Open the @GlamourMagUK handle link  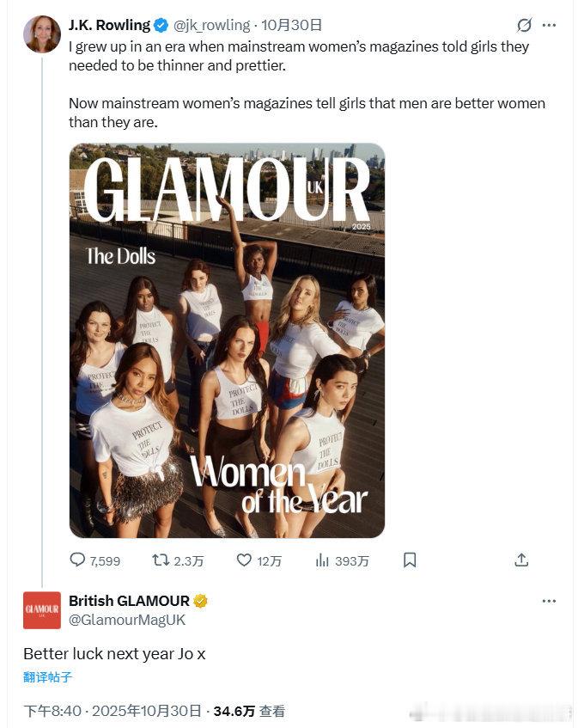127,619
